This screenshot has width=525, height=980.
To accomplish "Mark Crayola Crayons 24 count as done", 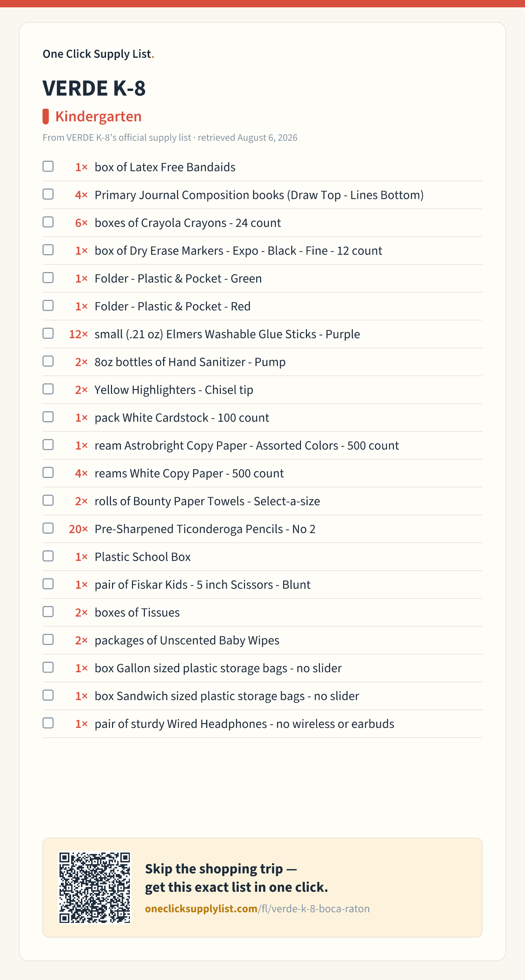I will coord(48,222).
